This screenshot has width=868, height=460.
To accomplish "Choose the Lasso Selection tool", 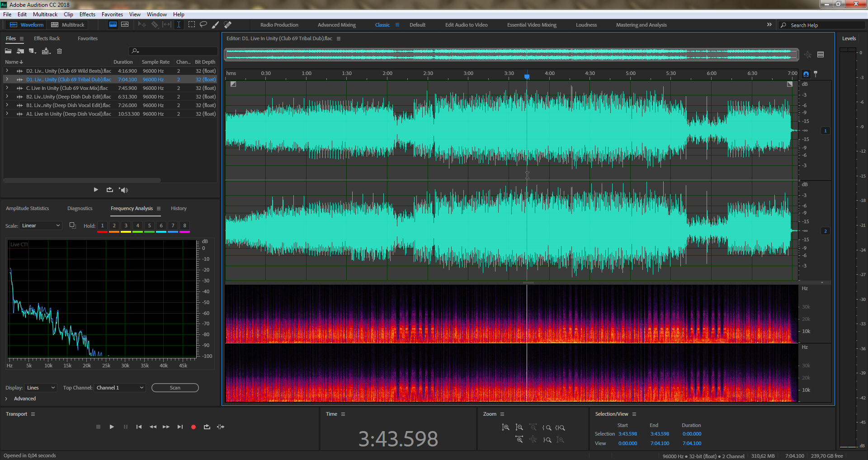I will [203, 25].
